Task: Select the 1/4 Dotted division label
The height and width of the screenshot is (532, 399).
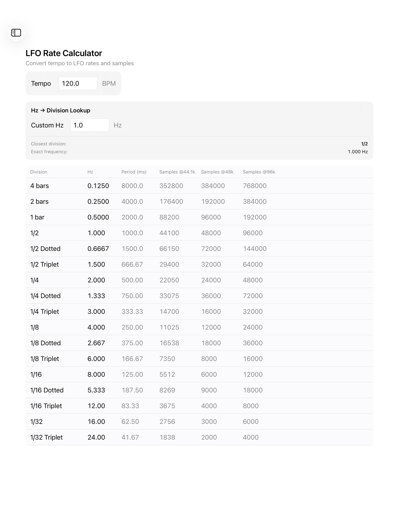Action: 45,296
